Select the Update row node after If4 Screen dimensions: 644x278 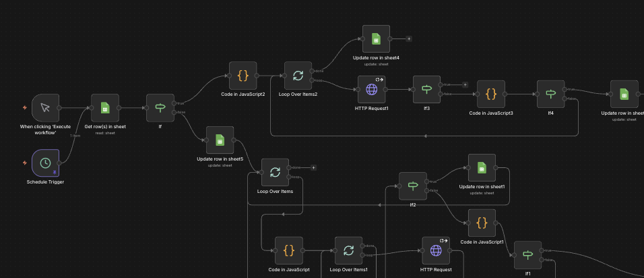tap(624, 94)
